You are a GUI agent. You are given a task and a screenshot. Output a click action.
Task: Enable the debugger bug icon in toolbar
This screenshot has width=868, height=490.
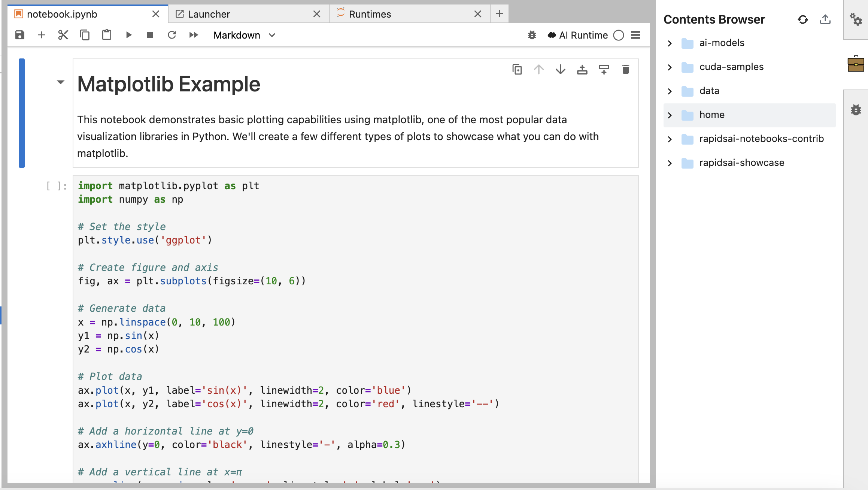point(532,35)
